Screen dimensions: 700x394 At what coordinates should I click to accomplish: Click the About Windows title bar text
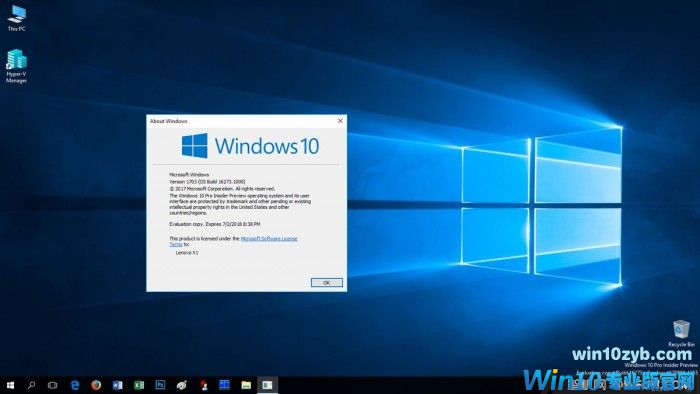(169, 121)
